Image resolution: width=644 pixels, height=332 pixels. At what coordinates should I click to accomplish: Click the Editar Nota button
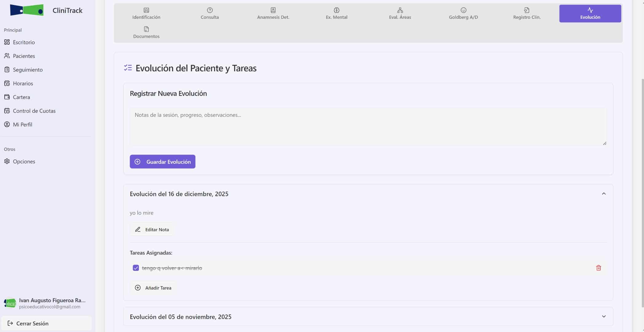point(152,229)
